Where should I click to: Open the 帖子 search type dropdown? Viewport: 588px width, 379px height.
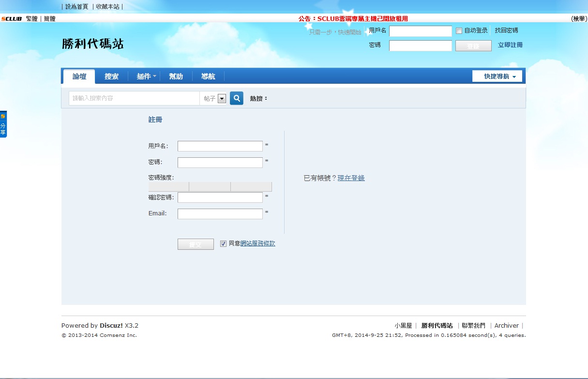pos(222,99)
